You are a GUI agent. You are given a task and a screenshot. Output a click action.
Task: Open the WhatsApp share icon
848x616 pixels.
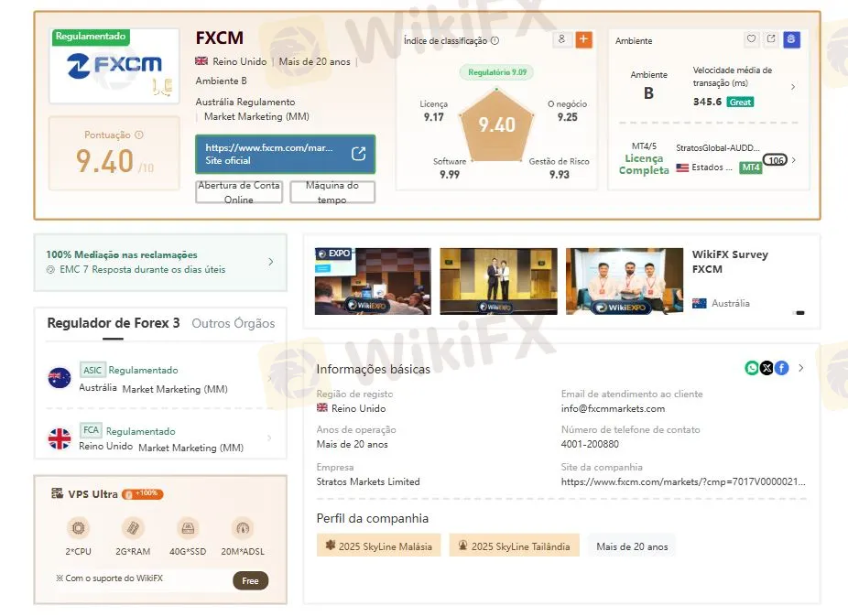point(752,368)
